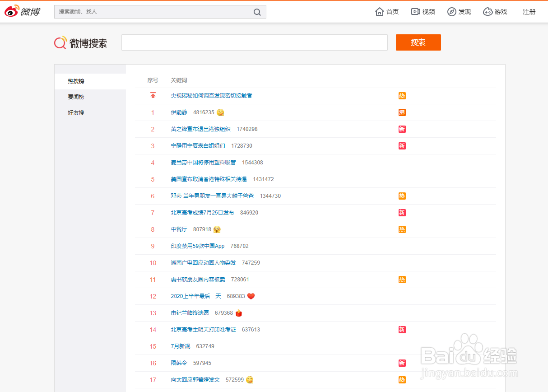The image size is (548, 392).
Task: Open the 7月新规 topic
Action: (181, 346)
